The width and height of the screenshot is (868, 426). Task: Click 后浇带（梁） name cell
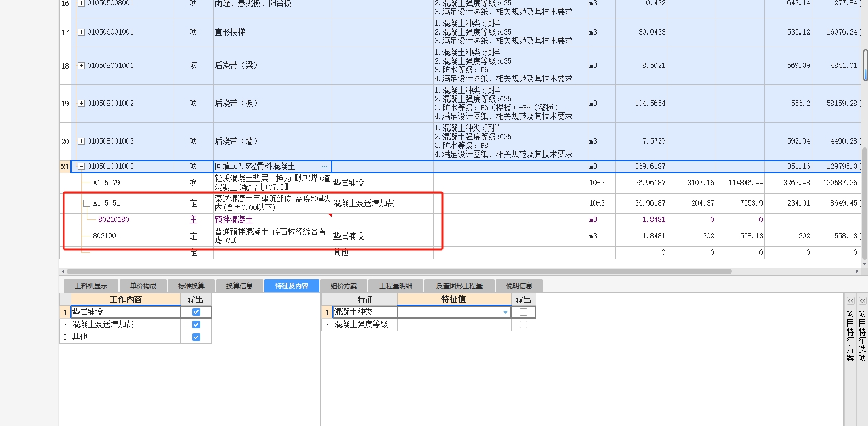[273, 66]
